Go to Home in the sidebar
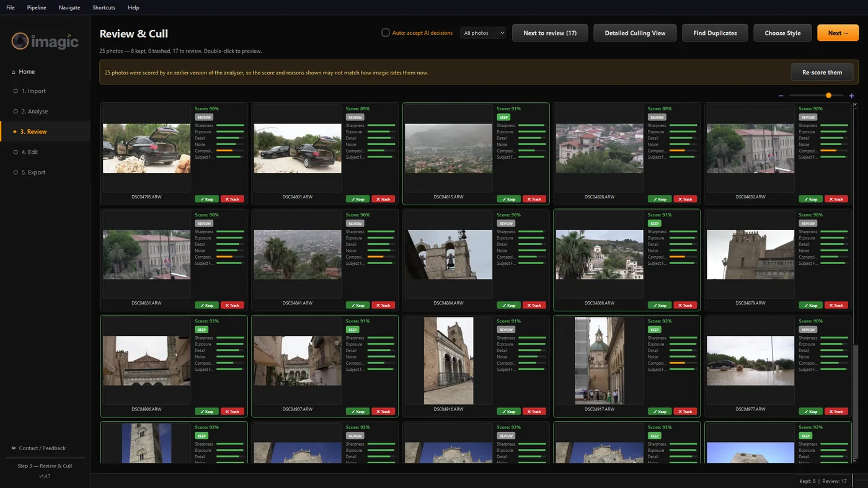868x488 pixels. (45, 71)
